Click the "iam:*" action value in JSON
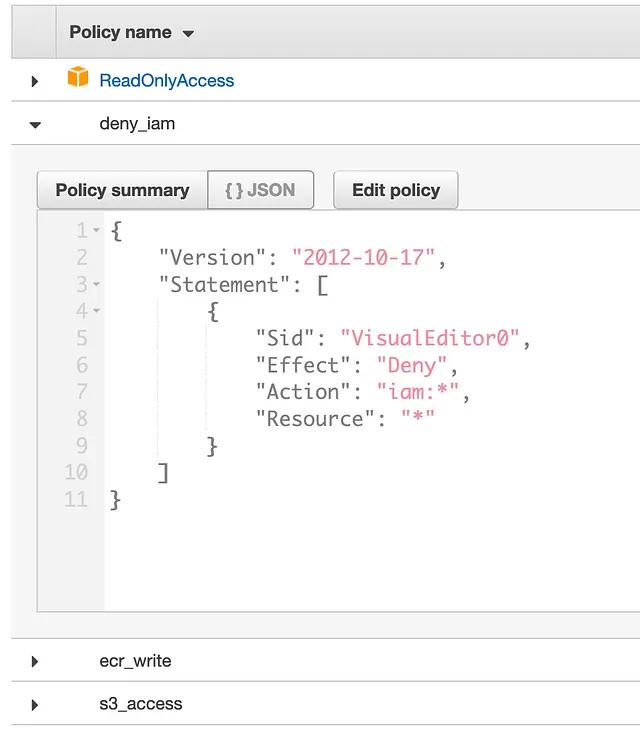Viewport: 640px width, 740px height. click(x=418, y=392)
